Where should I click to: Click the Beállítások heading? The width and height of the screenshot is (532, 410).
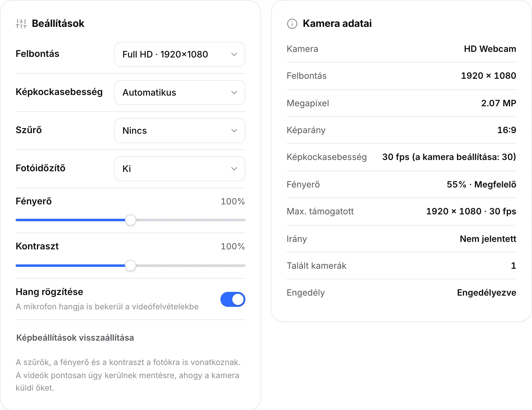point(58,23)
